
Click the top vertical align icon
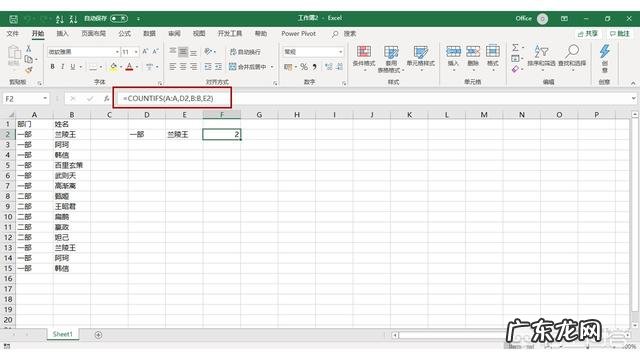(x=173, y=51)
